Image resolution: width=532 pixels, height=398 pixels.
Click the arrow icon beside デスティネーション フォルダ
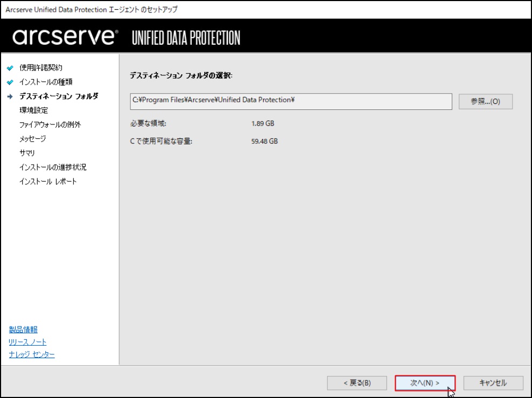pyautogui.click(x=10, y=96)
